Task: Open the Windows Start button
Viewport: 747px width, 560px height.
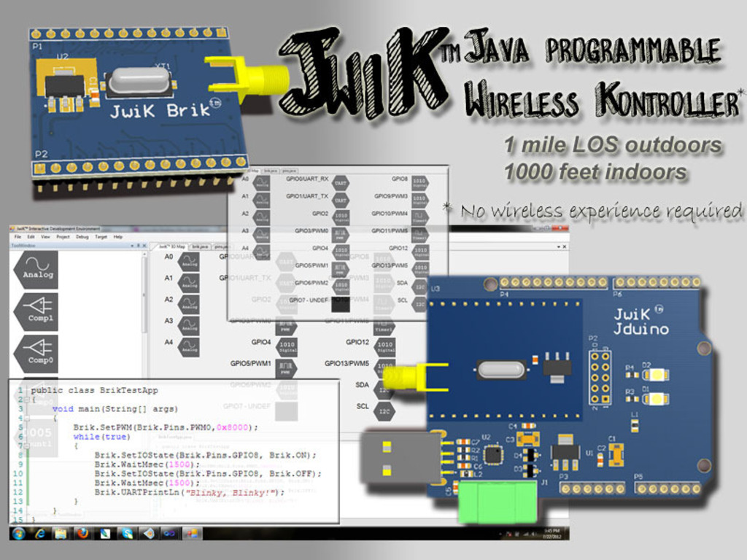Action: pos(18,533)
